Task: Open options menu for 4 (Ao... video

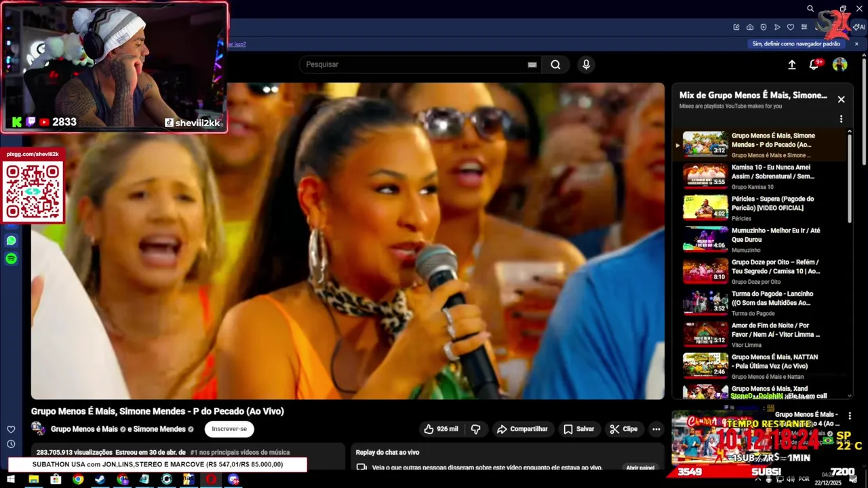Action: click(850, 415)
